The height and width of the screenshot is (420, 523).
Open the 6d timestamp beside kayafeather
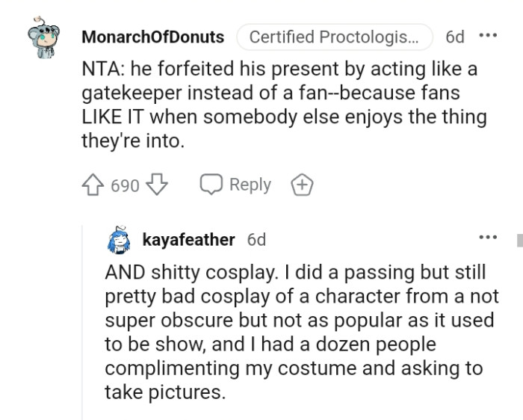tap(256, 240)
